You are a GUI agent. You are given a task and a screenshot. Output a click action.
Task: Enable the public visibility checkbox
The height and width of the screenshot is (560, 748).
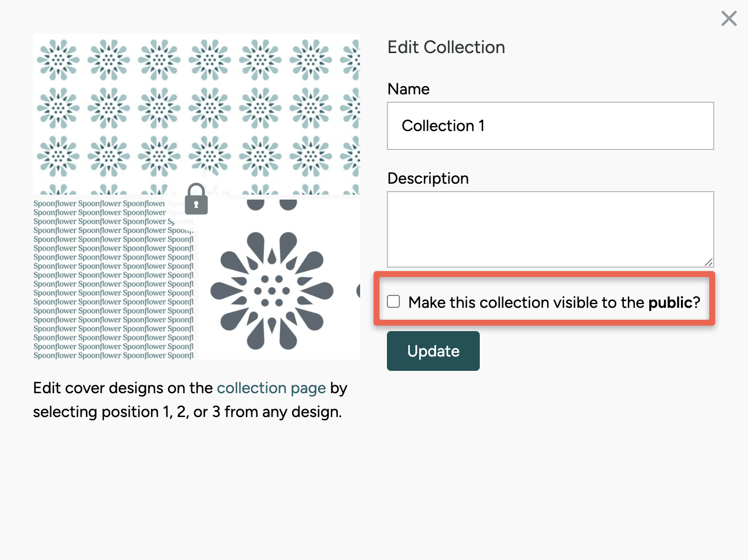[x=393, y=302]
